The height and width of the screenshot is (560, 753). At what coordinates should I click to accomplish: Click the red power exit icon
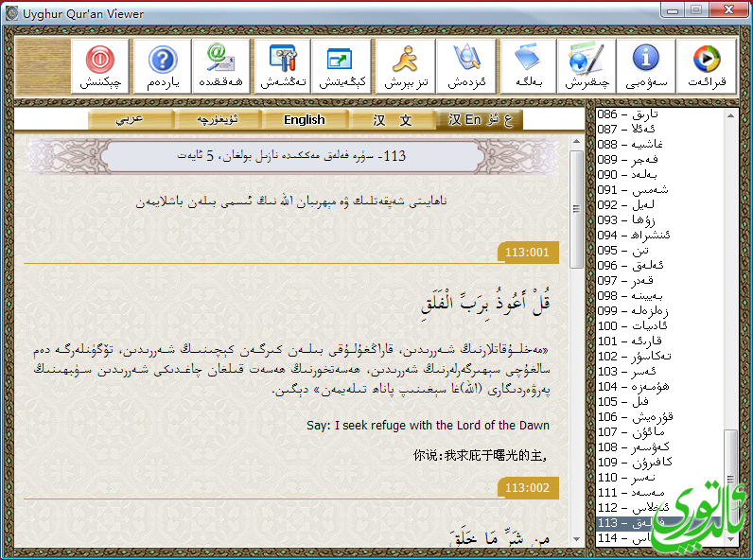(x=100, y=66)
